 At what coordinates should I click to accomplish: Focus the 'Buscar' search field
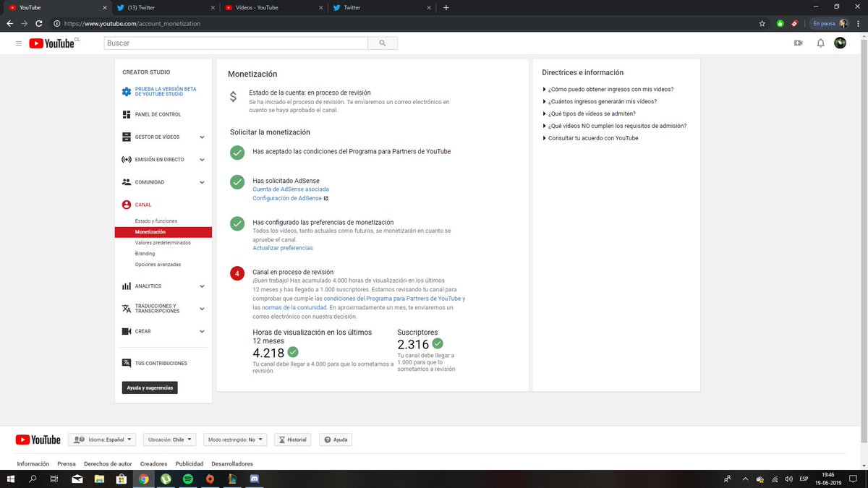click(235, 43)
